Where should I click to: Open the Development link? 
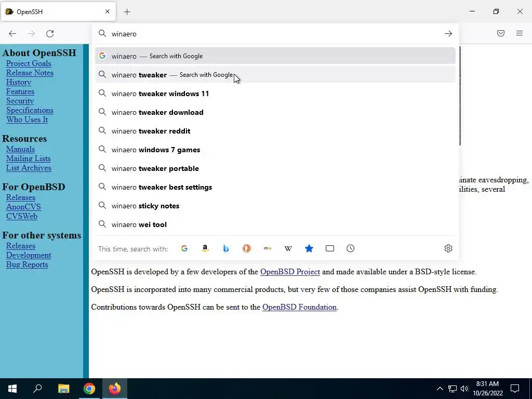29,255
